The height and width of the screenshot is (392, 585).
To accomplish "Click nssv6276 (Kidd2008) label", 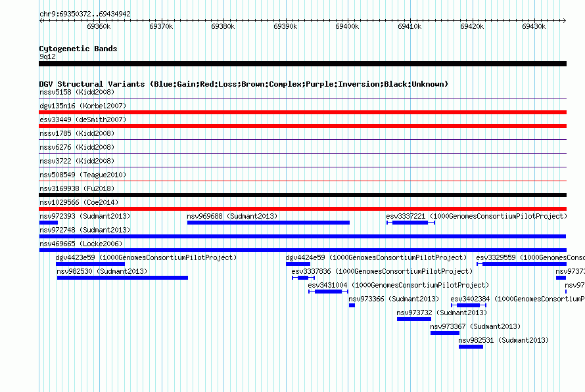I will (77, 147).
